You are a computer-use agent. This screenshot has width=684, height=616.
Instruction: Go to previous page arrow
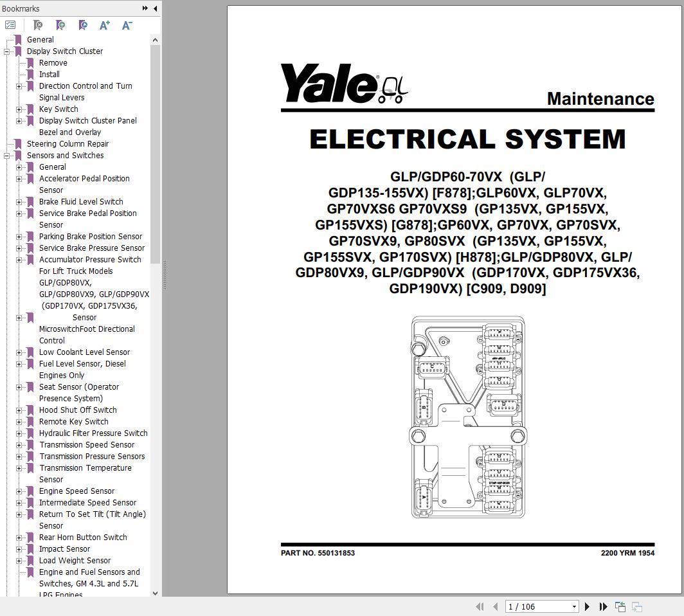pyautogui.click(x=495, y=606)
